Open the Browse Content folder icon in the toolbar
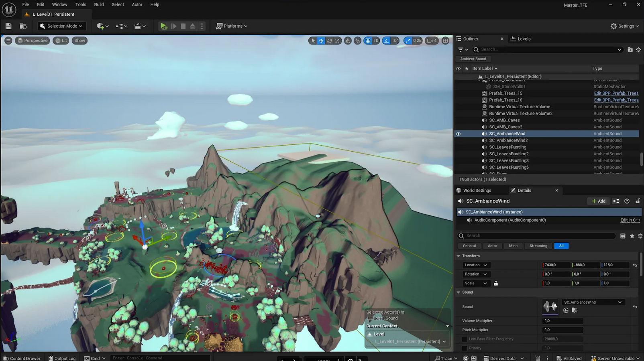The height and width of the screenshot is (361, 644). [23, 26]
